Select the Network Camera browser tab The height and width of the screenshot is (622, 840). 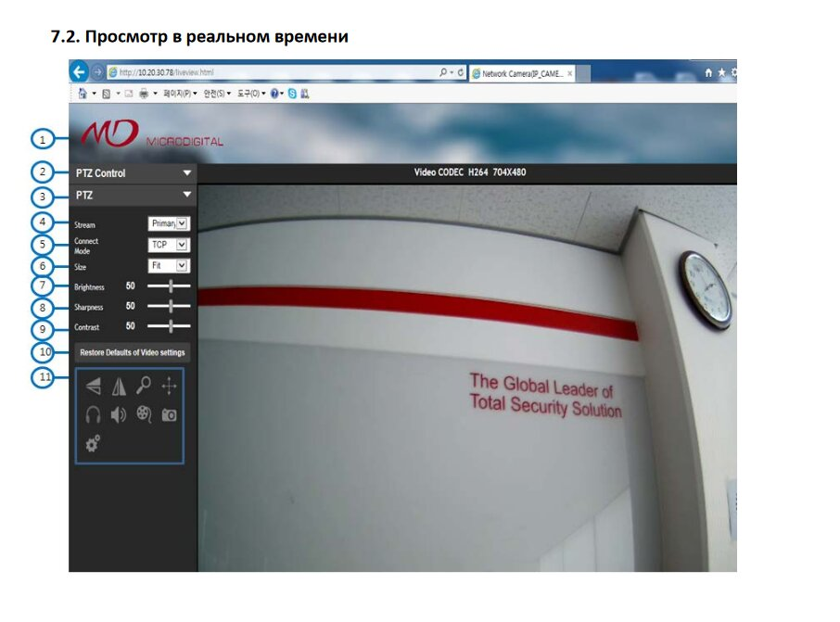click(x=522, y=73)
